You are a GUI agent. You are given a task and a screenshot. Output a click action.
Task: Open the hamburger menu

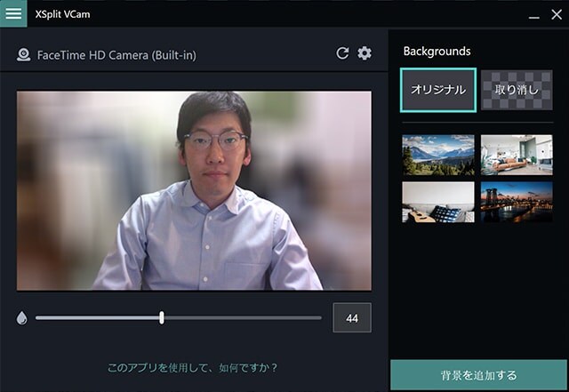(x=13, y=13)
